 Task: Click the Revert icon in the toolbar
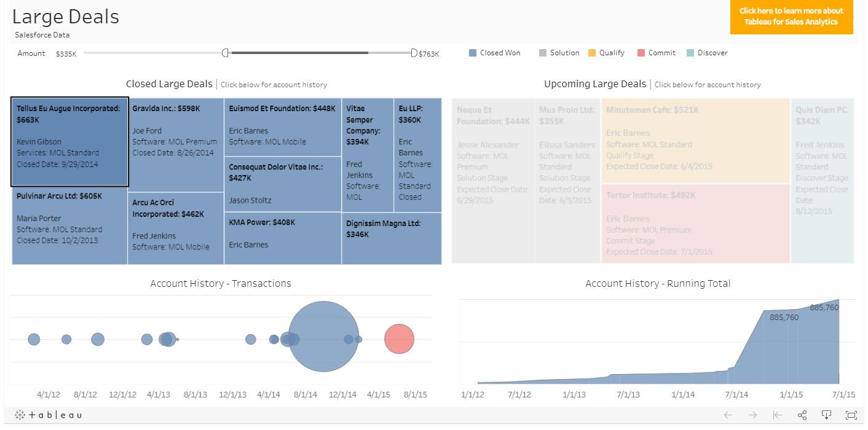tap(778, 415)
